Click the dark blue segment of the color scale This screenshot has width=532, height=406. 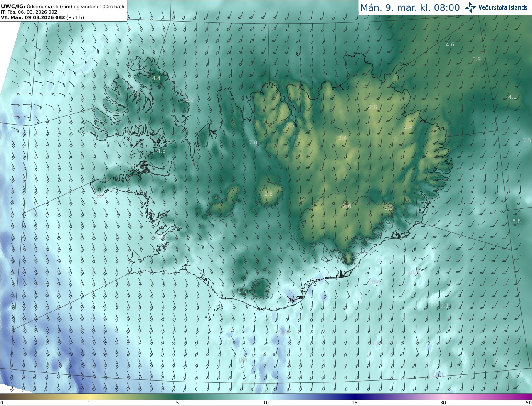coord(355,396)
